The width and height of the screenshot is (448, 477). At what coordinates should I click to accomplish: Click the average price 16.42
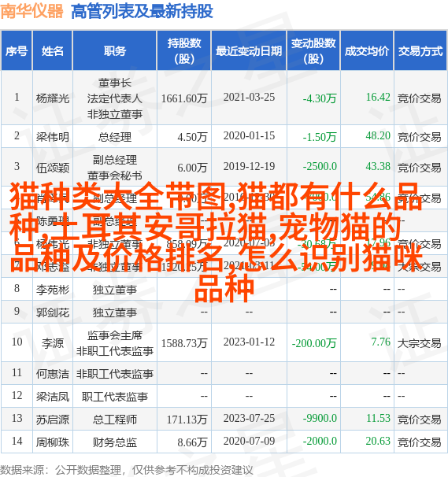(x=378, y=98)
